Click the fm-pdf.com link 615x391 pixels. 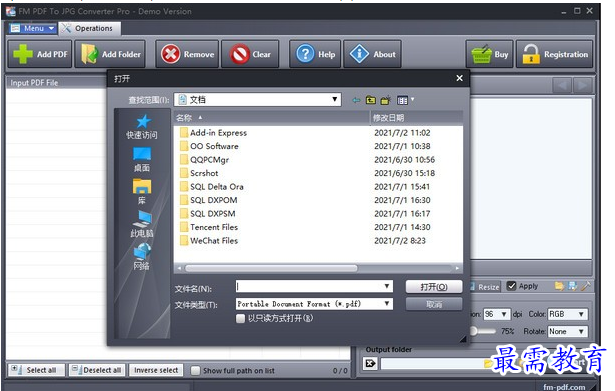[564, 387]
